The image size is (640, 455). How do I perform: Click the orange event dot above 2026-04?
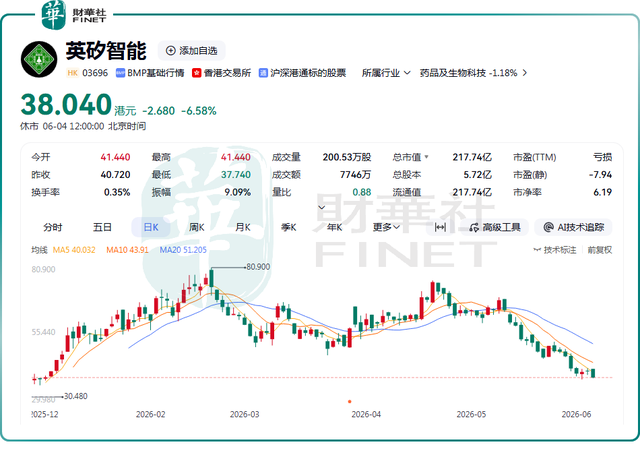pyautogui.click(x=349, y=402)
